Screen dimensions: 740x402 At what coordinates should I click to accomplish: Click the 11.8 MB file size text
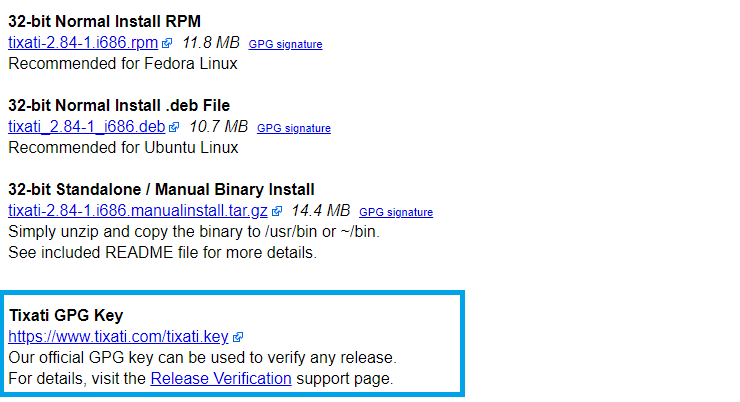tap(211, 43)
